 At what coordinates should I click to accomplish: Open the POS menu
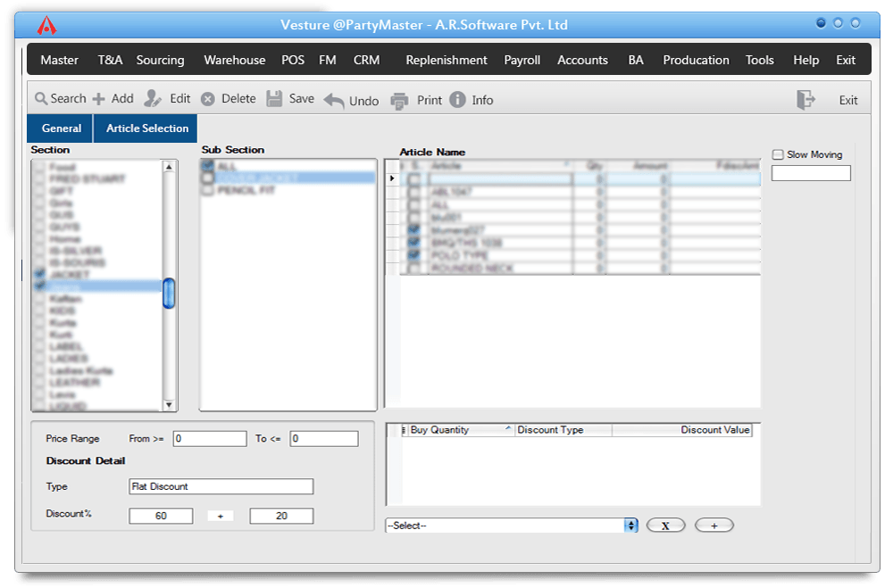point(293,60)
